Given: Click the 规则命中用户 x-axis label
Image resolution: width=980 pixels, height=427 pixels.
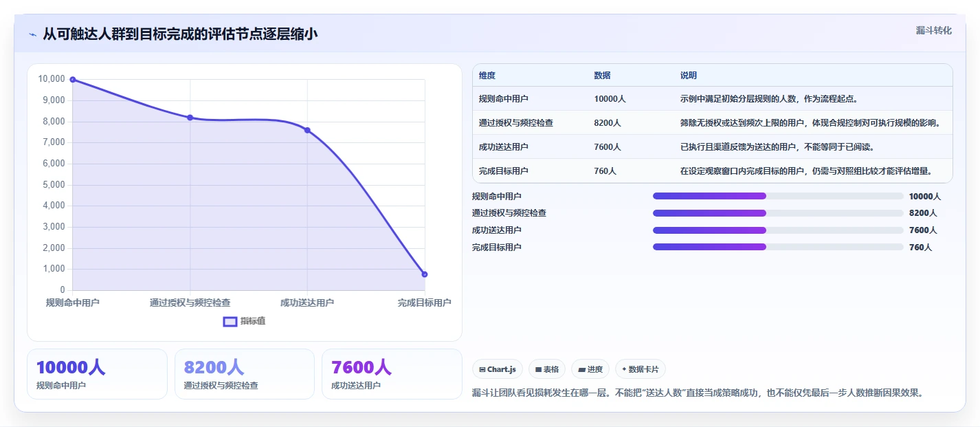Looking at the screenshot, I should click(x=73, y=303).
